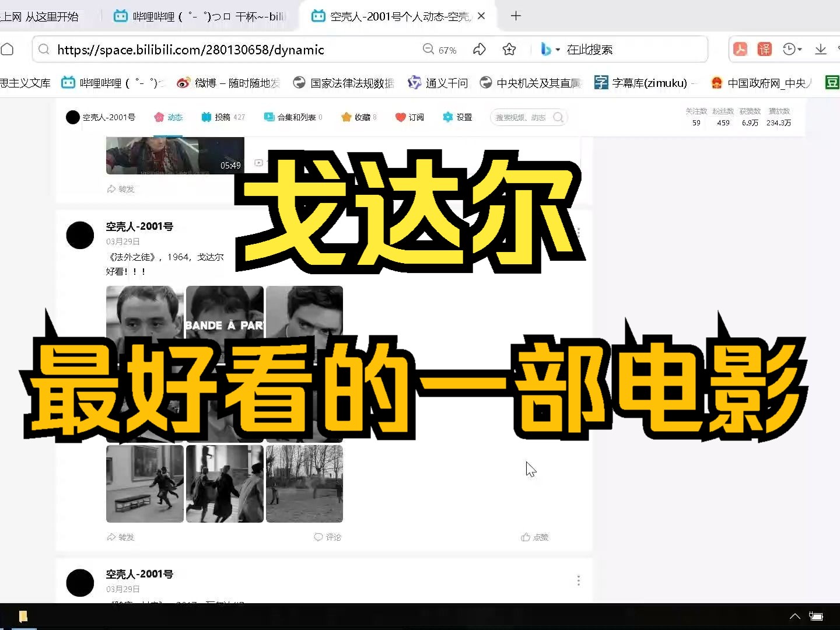Click 空壳人-2001号 name on 法外之徒 post
Screen dimensions: 840x630
[x=139, y=226]
